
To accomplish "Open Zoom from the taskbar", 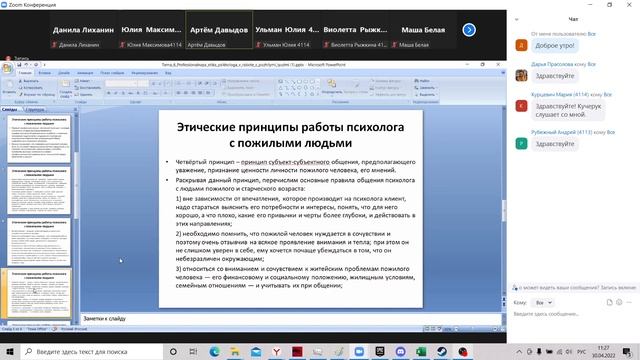I will [x=359, y=351].
